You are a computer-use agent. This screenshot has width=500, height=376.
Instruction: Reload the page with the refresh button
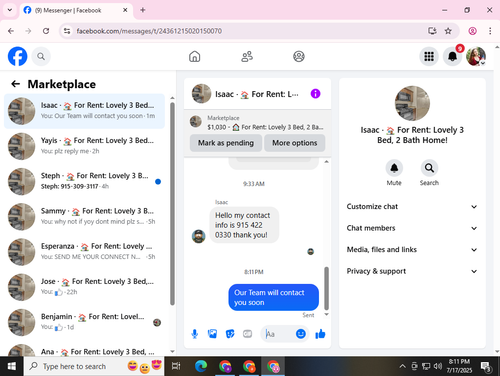46,31
